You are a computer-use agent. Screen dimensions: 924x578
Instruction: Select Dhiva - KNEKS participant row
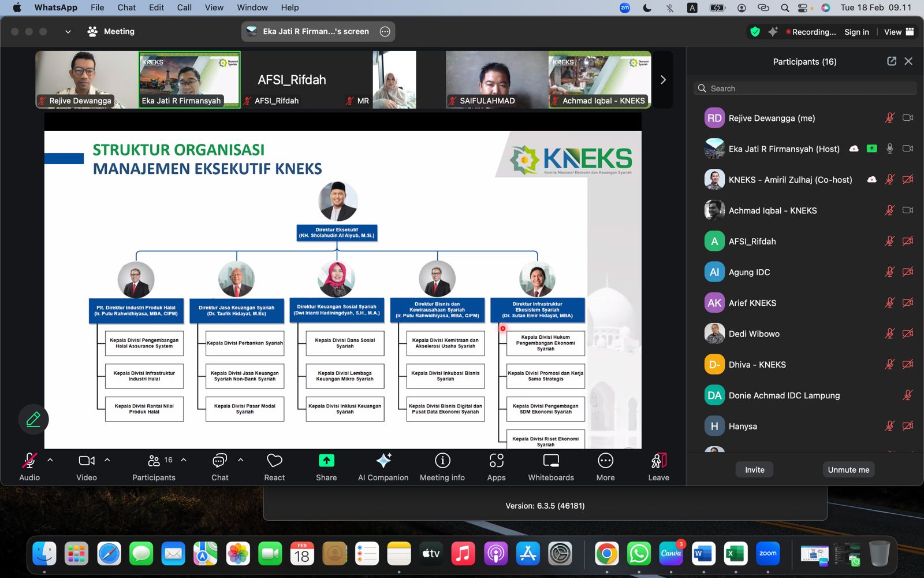point(805,365)
